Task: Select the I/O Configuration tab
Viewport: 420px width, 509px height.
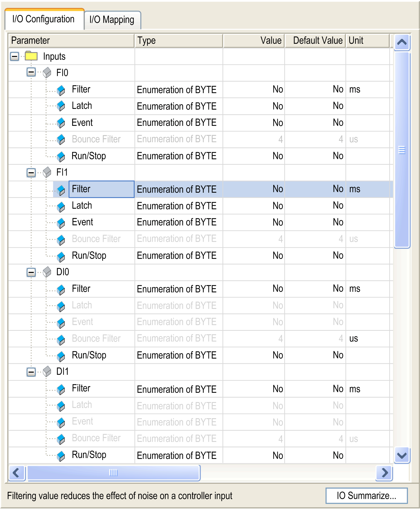Action: pyautogui.click(x=44, y=19)
